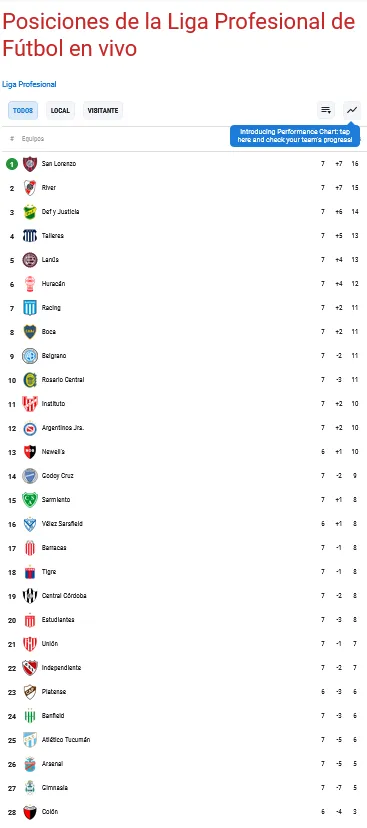Switch to the LOCAL filter
This screenshot has height=828, width=367.
tap(60, 111)
